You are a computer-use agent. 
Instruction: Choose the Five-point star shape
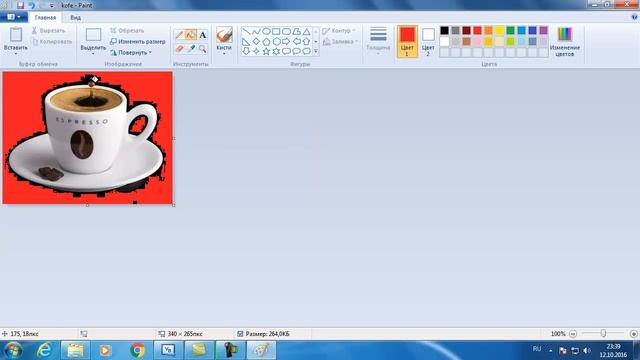(x=266, y=51)
